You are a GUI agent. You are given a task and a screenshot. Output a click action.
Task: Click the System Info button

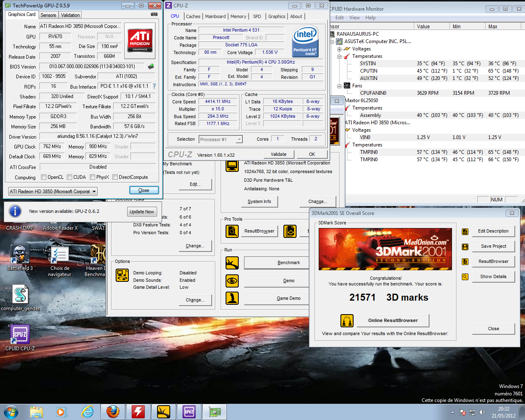(259, 201)
